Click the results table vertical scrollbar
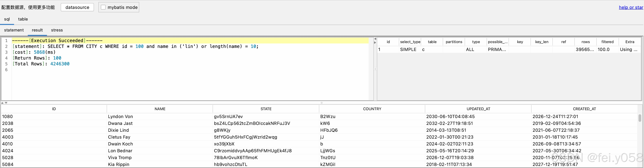This screenshot has height=168, width=644. pos(640,118)
